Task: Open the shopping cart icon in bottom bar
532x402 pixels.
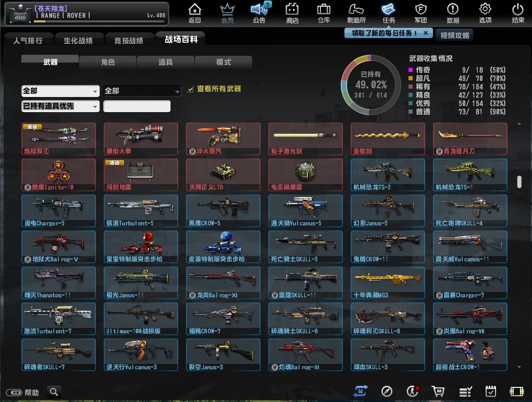Action: point(438,391)
